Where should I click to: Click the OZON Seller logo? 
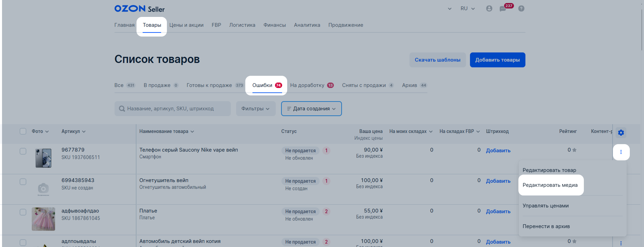(139, 9)
